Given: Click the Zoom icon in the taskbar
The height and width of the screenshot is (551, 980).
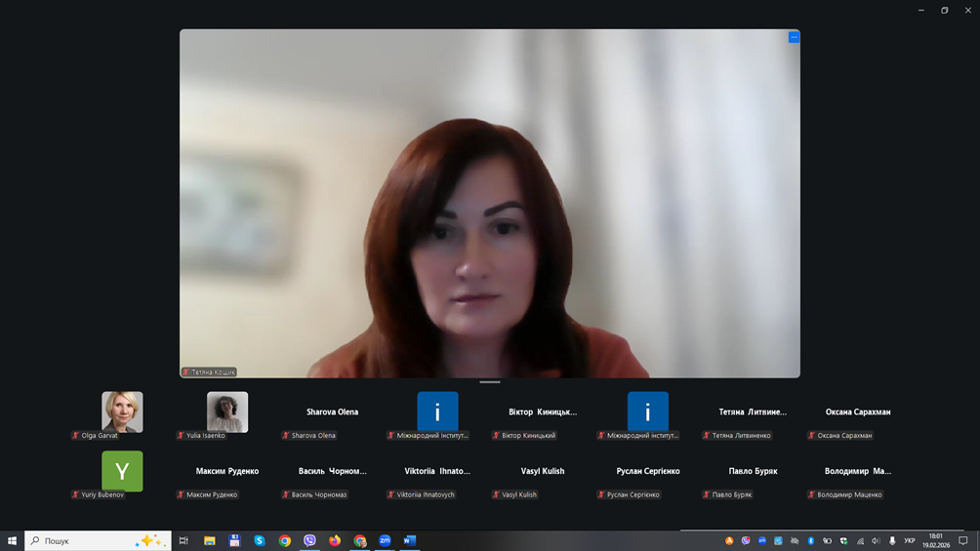Looking at the screenshot, I should 385,540.
